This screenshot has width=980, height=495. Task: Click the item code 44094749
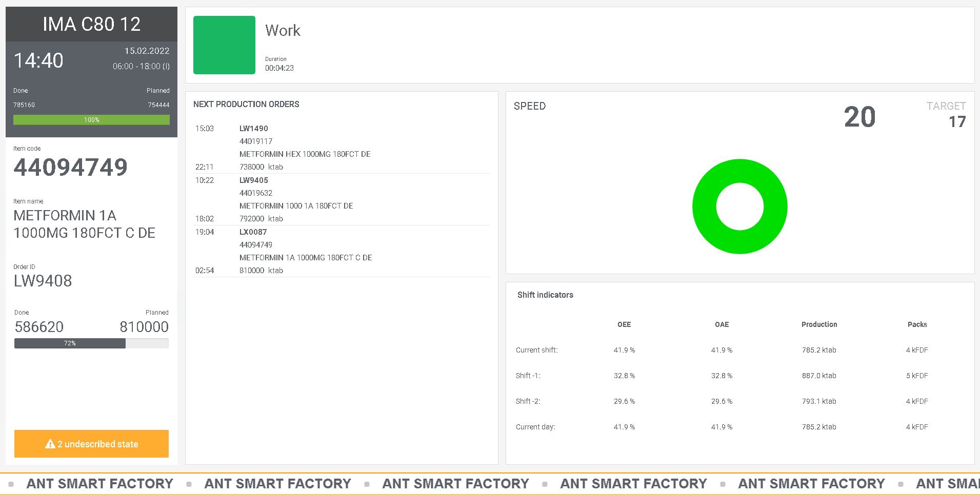(71, 167)
